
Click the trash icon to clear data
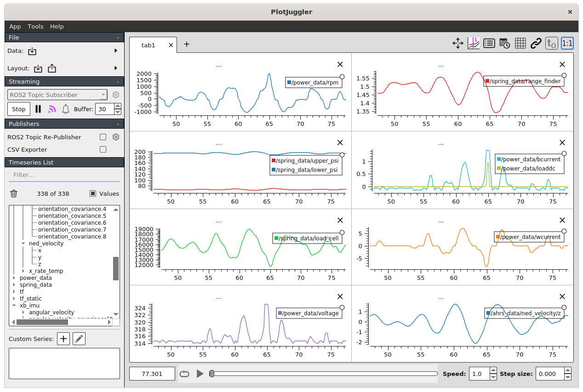(x=14, y=194)
